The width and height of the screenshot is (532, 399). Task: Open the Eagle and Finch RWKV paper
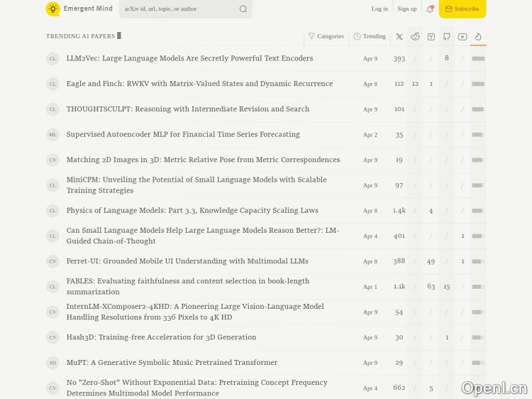click(199, 84)
